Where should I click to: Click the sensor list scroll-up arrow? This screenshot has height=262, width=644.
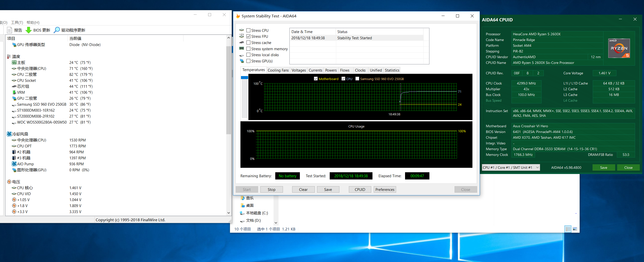tap(229, 38)
